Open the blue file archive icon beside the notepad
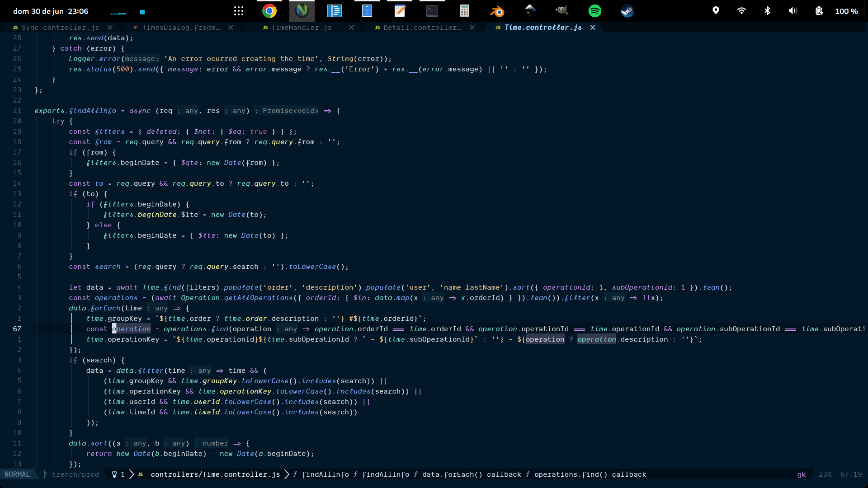This screenshot has width=868, height=488. coord(367,11)
